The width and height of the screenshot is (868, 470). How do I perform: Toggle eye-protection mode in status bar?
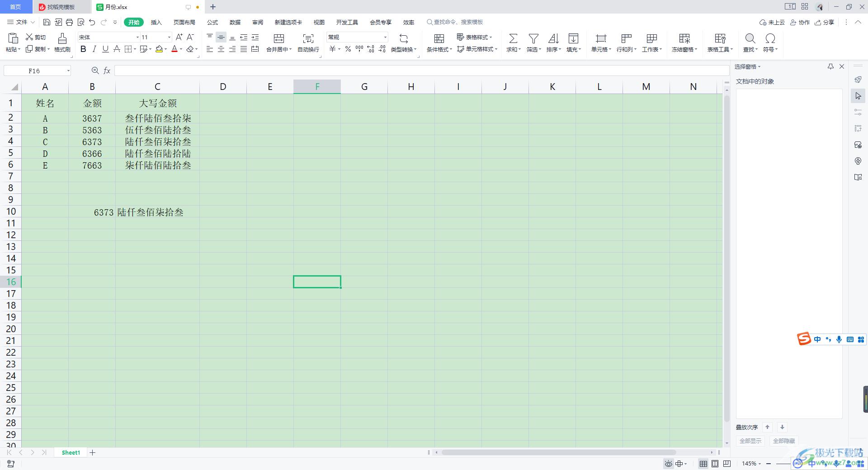[668, 464]
